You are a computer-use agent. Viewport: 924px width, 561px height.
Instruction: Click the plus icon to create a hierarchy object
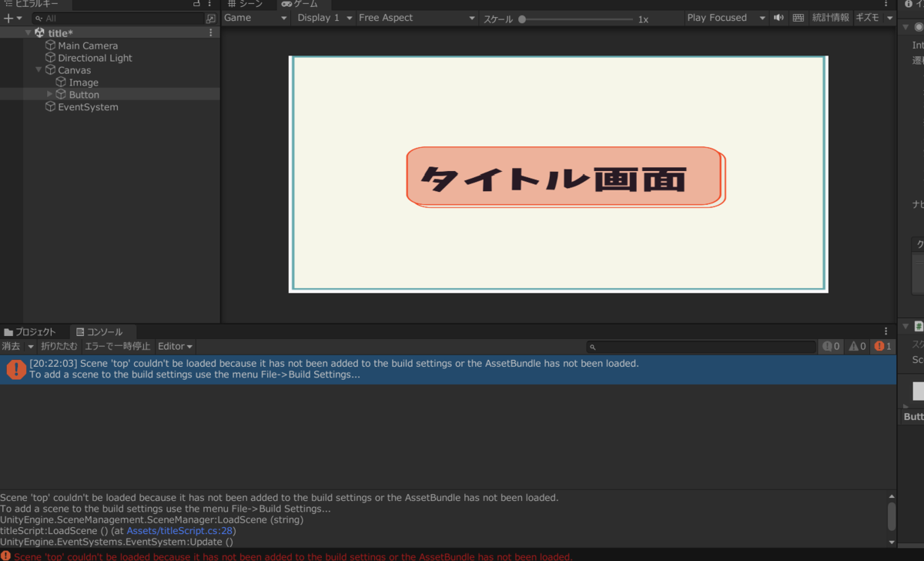coord(8,18)
